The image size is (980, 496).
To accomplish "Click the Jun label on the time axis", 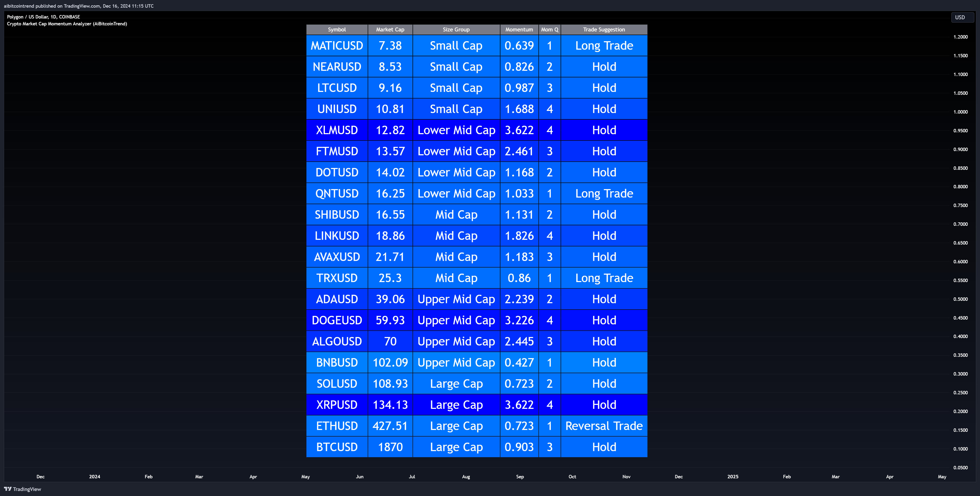I will tap(359, 476).
